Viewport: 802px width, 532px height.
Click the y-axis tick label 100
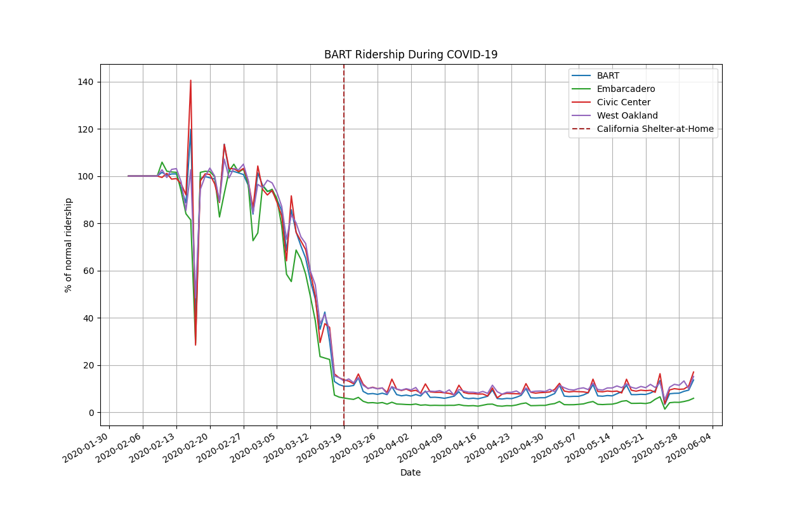86,176
